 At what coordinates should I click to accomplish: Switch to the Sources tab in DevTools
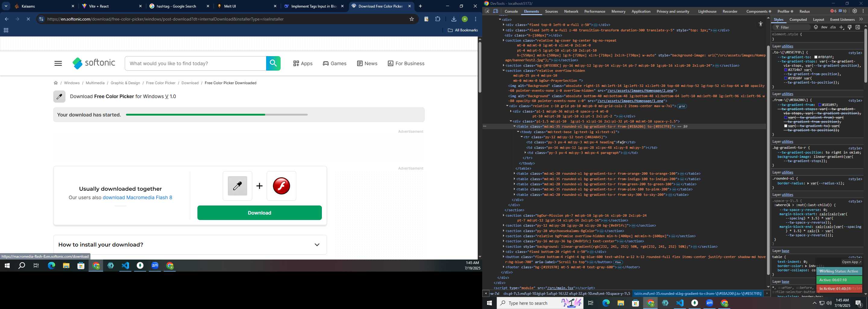click(551, 11)
